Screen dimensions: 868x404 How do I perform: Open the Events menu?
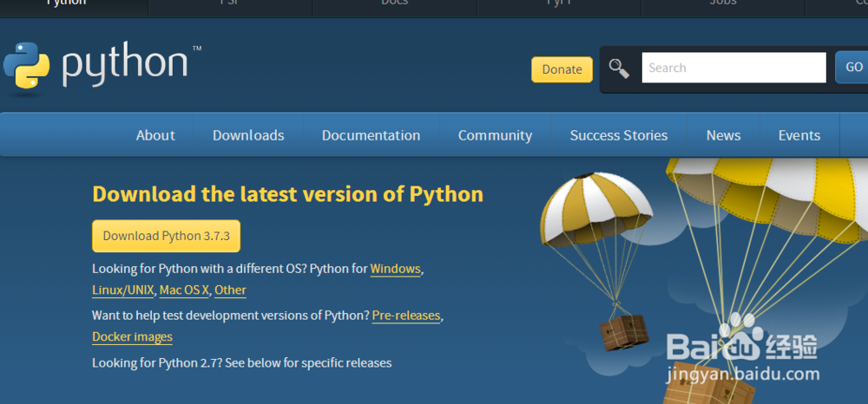799,135
